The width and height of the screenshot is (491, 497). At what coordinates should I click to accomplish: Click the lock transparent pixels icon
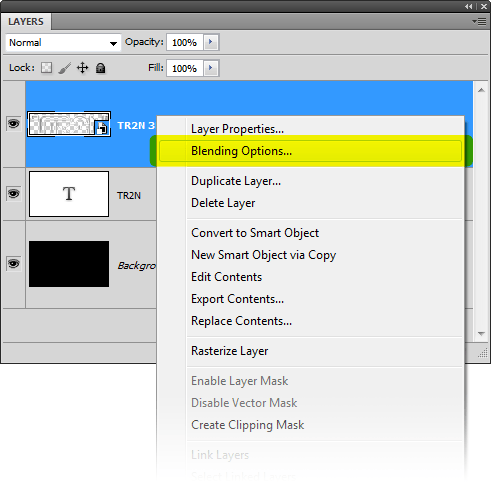pos(46,68)
